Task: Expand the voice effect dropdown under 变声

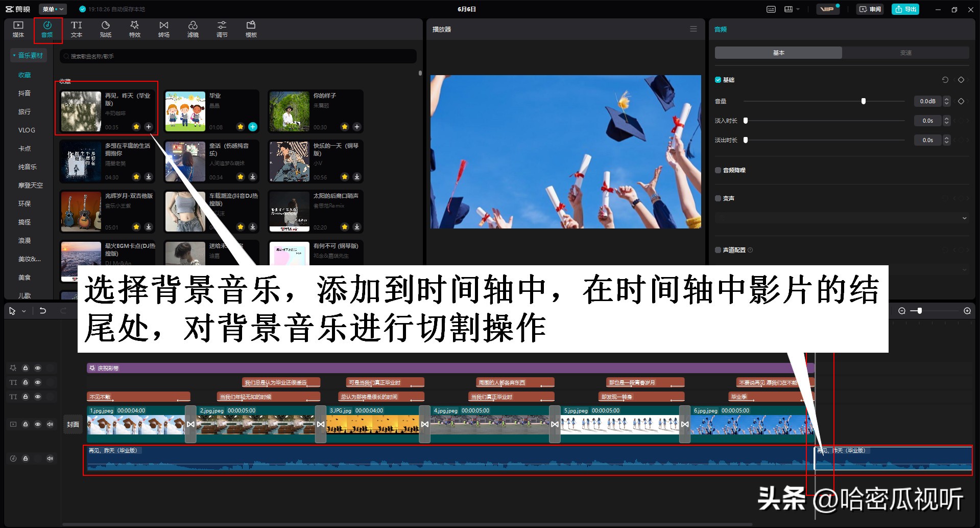Action: tap(964, 217)
